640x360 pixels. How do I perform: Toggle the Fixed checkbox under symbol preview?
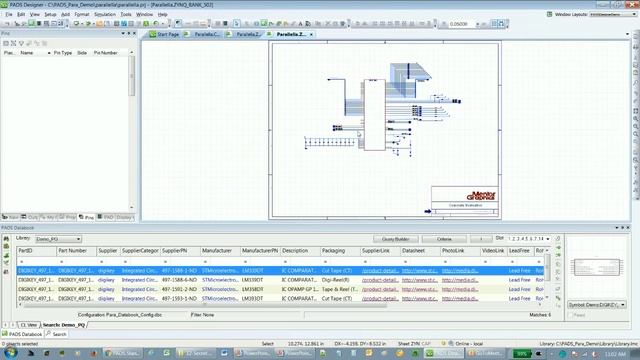click(571, 315)
